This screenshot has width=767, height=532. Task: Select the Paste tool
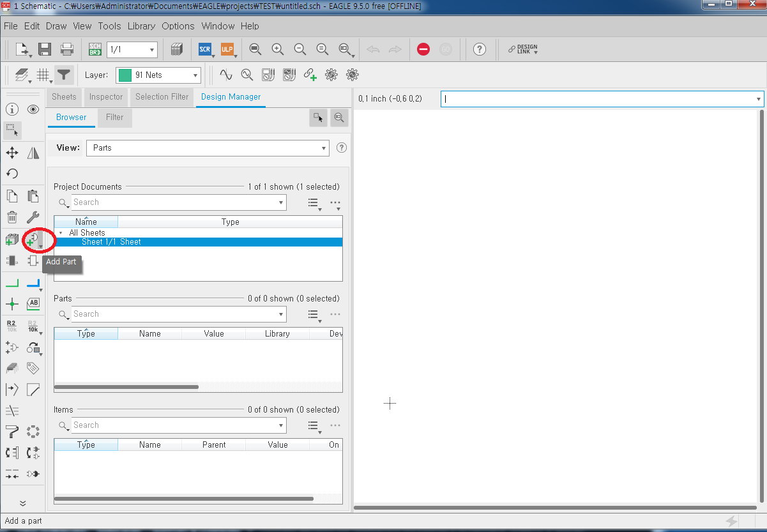tap(33, 196)
